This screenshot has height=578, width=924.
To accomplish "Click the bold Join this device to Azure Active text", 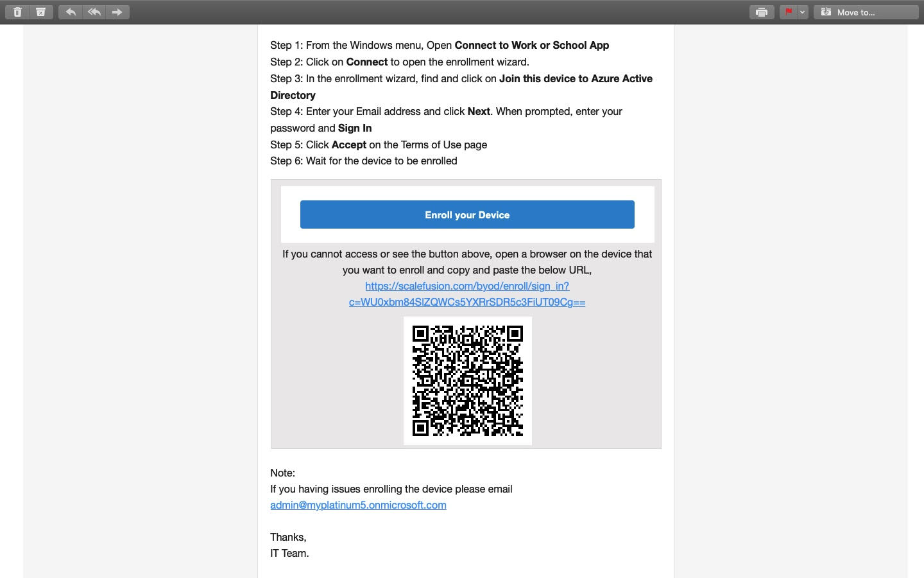I will (576, 78).
